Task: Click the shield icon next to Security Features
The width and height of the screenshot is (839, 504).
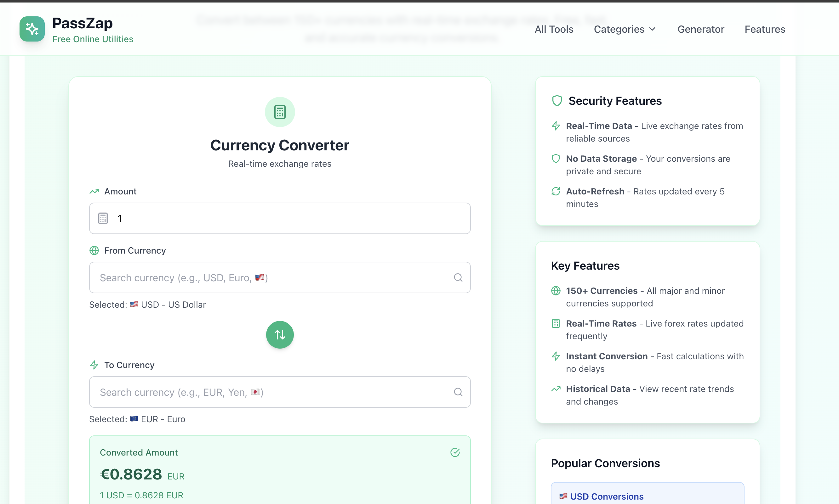Action: tap(556, 101)
